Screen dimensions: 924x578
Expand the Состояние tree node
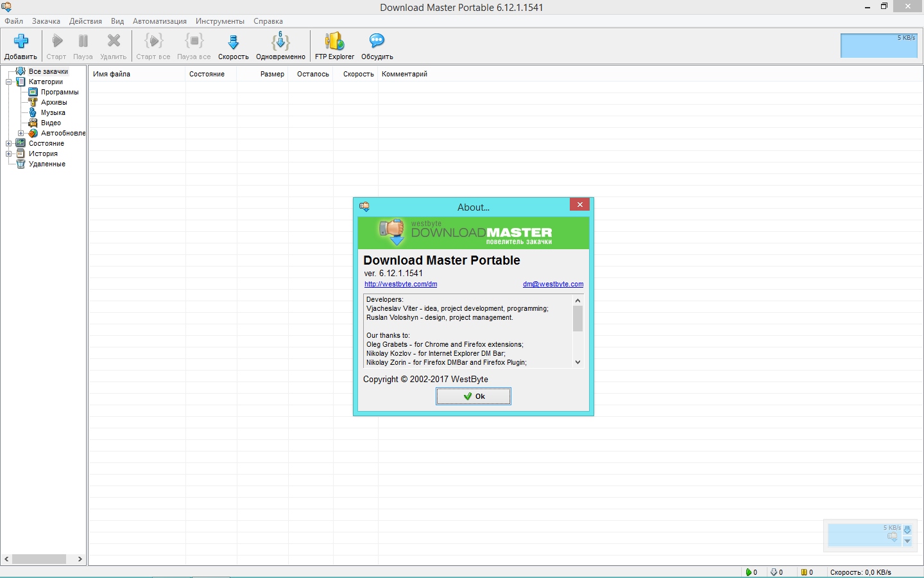point(9,143)
